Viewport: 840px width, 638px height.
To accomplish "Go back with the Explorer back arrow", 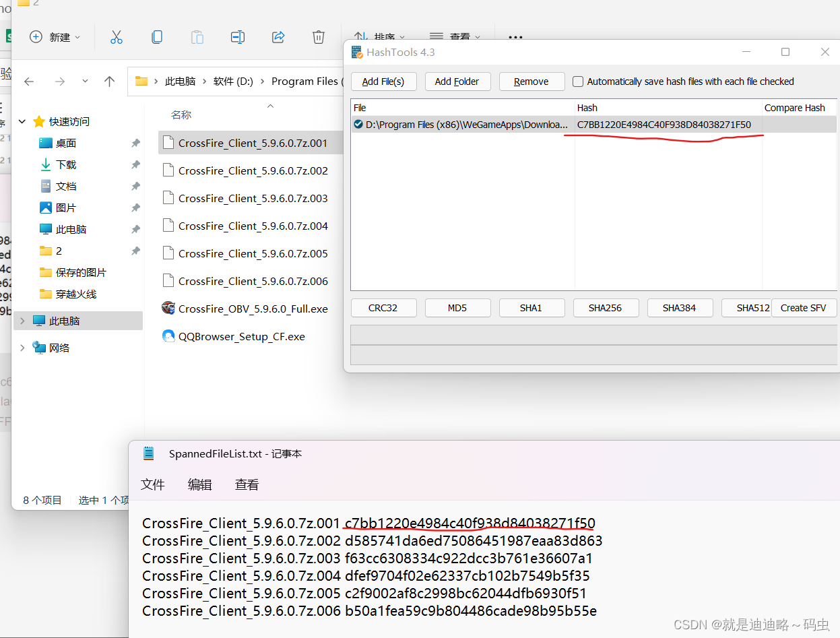I will 29,82.
